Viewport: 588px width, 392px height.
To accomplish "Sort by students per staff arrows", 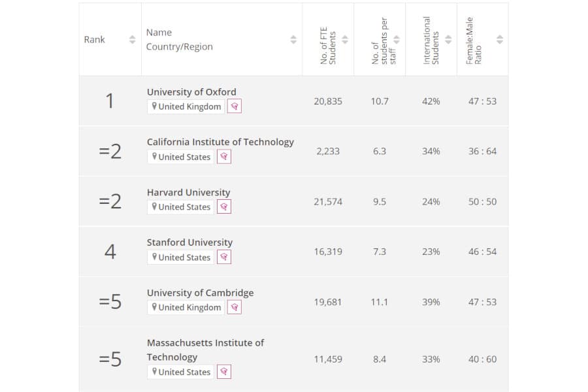I will 397,39.
